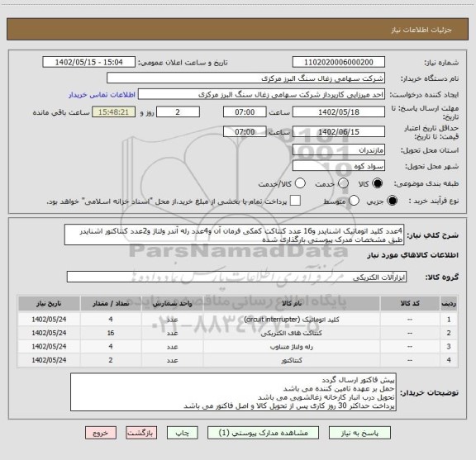Image resolution: width=476 pixels, height=460 pixels.
Task: Open اطلاعات تماس خریدار link
Action: point(102,95)
